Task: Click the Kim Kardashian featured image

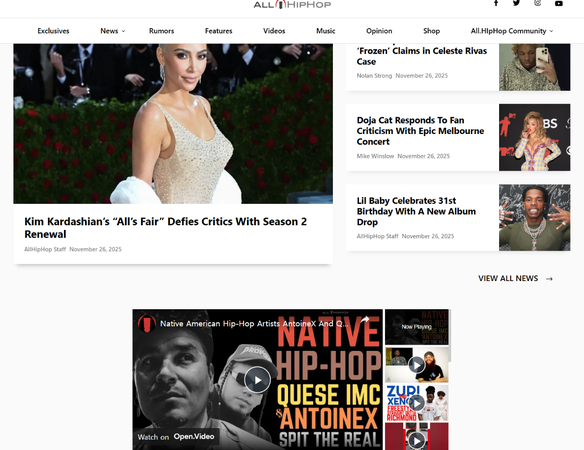Action: 173,124
